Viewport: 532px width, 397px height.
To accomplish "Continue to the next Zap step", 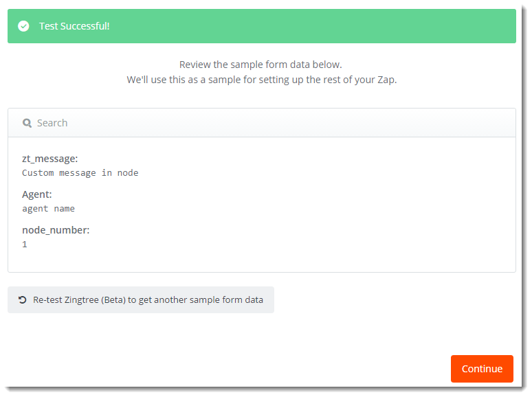I will pos(482,369).
